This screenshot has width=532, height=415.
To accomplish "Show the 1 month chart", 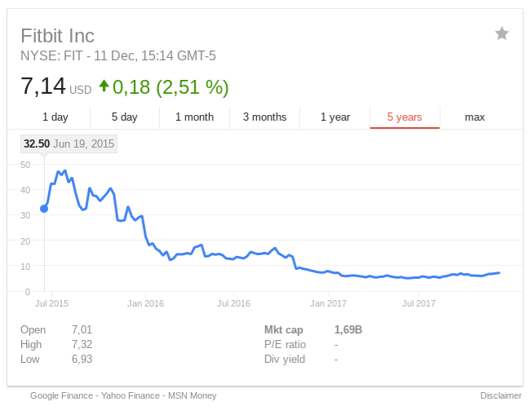I will [194, 117].
